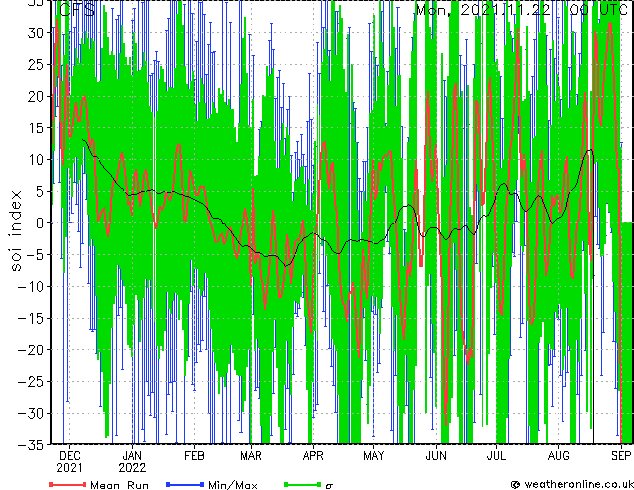This screenshot has width=634, height=490.
Task: Click the "−15" y-axis tick label
Action: [31, 318]
